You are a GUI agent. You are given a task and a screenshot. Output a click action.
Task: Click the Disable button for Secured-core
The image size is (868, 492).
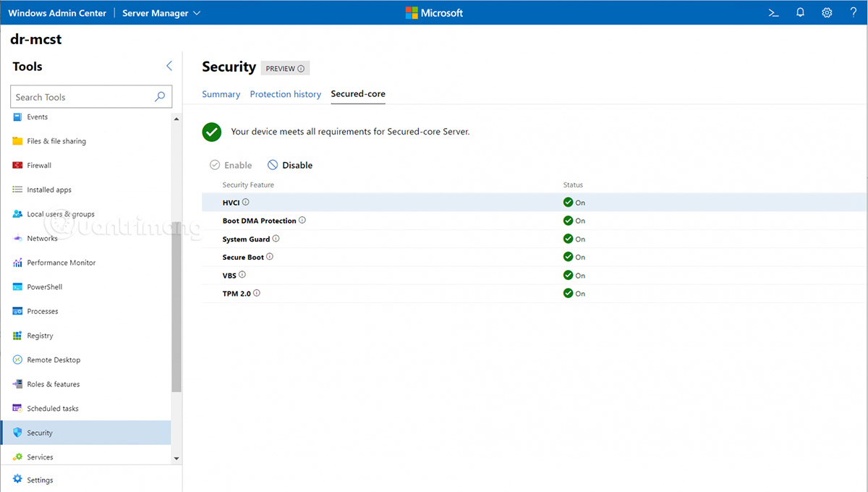pyautogui.click(x=289, y=164)
